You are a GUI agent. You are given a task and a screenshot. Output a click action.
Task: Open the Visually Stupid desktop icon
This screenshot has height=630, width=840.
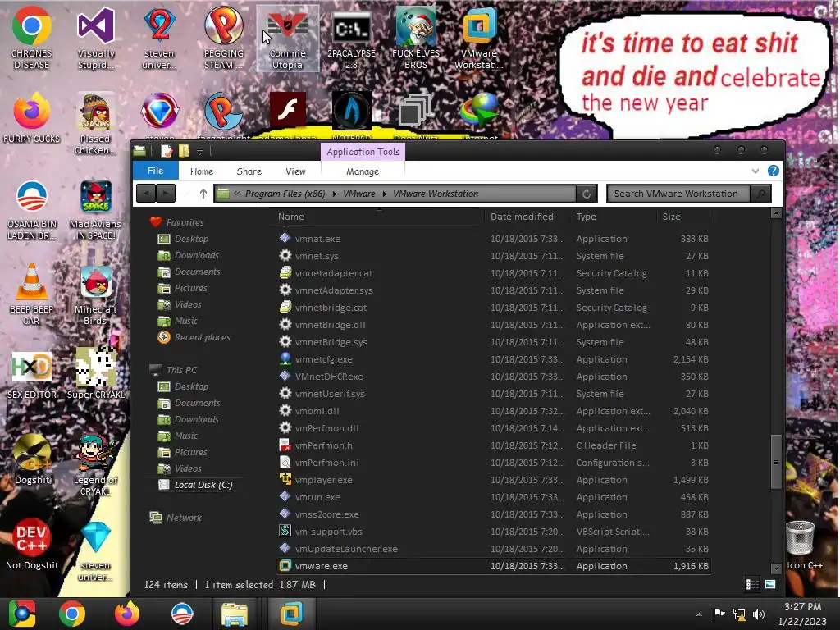click(x=96, y=38)
